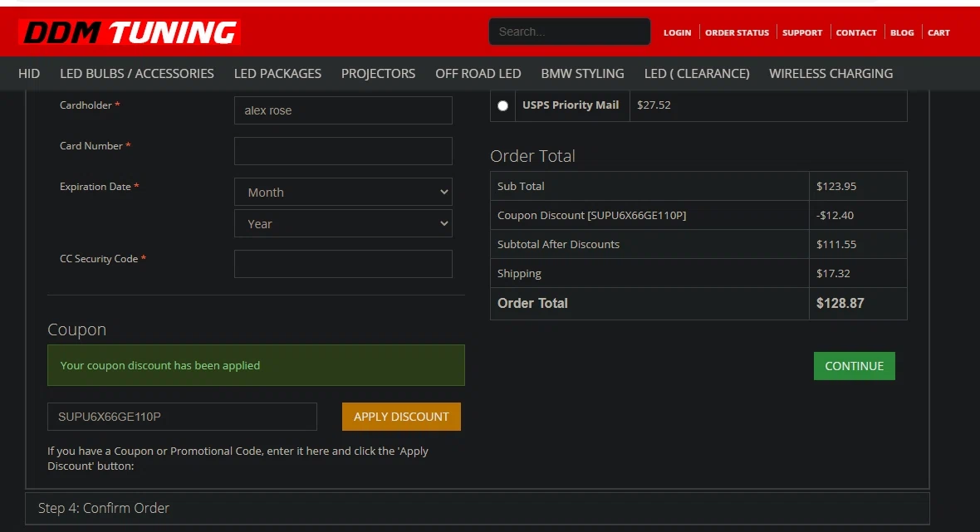Click the Expiration Date label
The width and height of the screenshot is (980, 532).
pos(100,186)
